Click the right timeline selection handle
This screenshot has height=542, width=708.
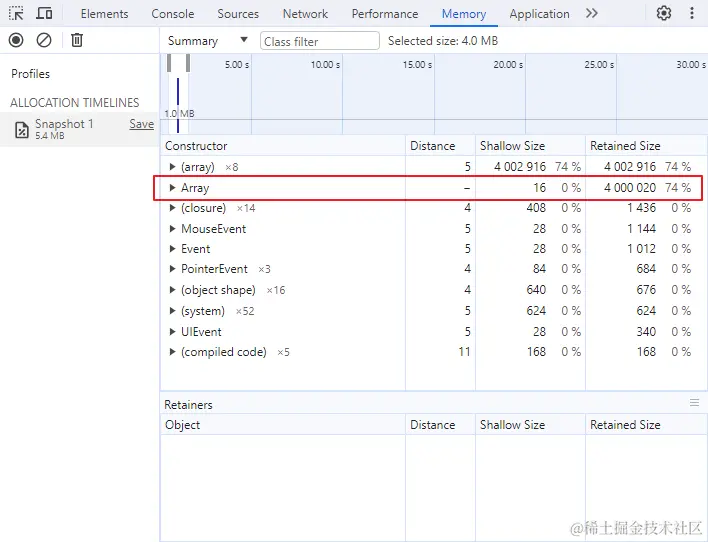[x=188, y=63]
